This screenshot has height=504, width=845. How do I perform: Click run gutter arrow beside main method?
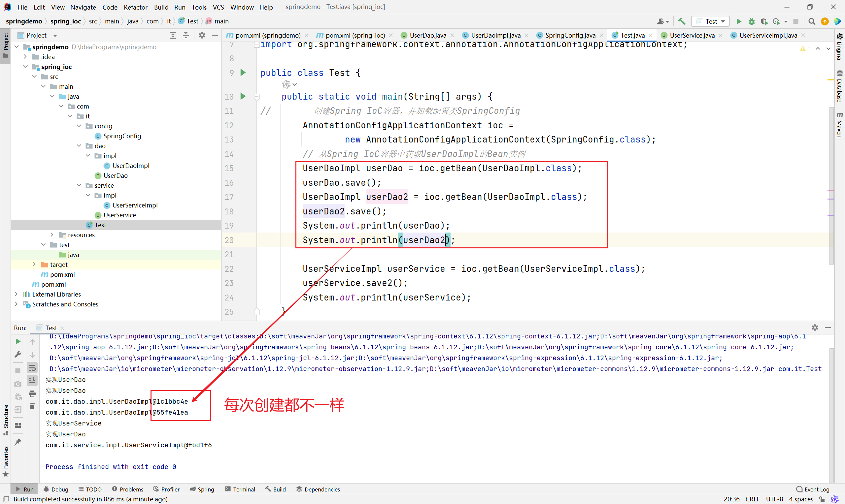pyautogui.click(x=243, y=96)
